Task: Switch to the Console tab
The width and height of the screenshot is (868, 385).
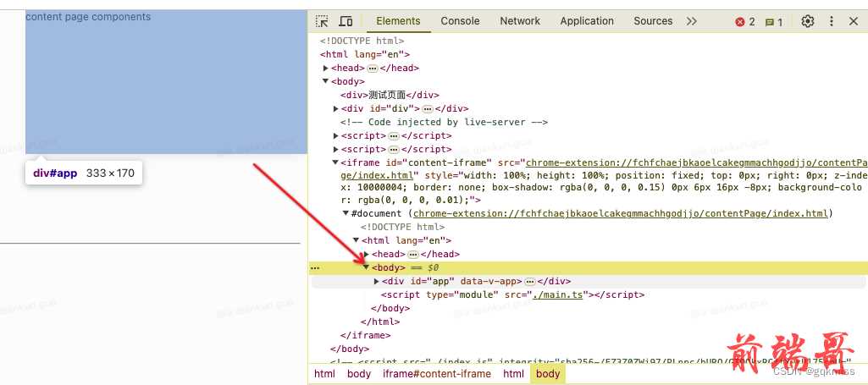Action: (460, 21)
